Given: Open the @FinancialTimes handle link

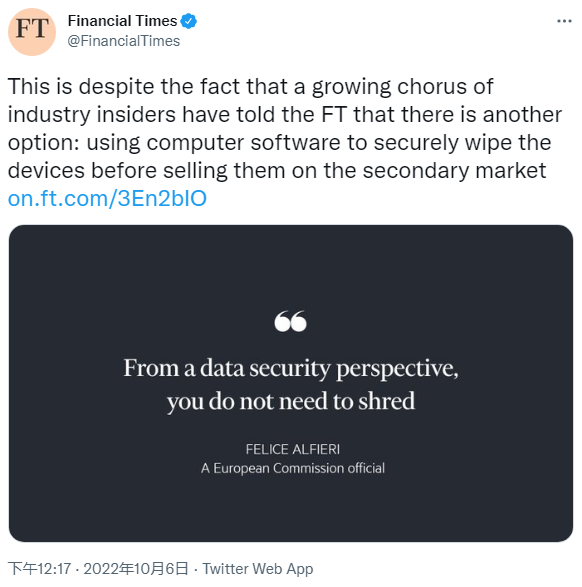Looking at the screenshot, I should 124,41.
